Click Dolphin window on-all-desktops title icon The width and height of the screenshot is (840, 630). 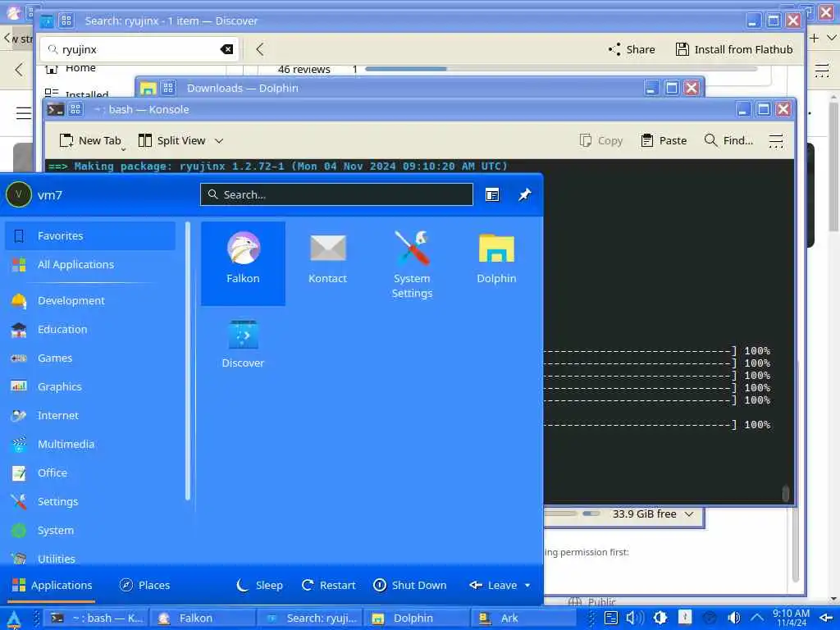(168, 88)
